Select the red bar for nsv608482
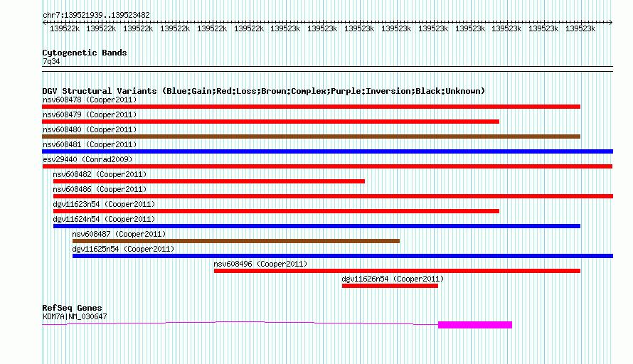The height and width of the screenshot is (364, 633). 209,181
